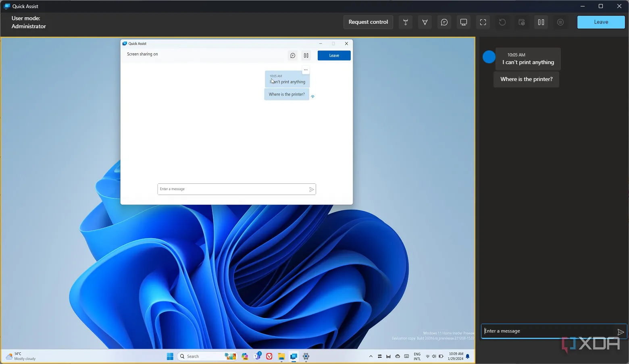Expand hidden icons in the system tray

pyautogui.click(x=371, y=356)
